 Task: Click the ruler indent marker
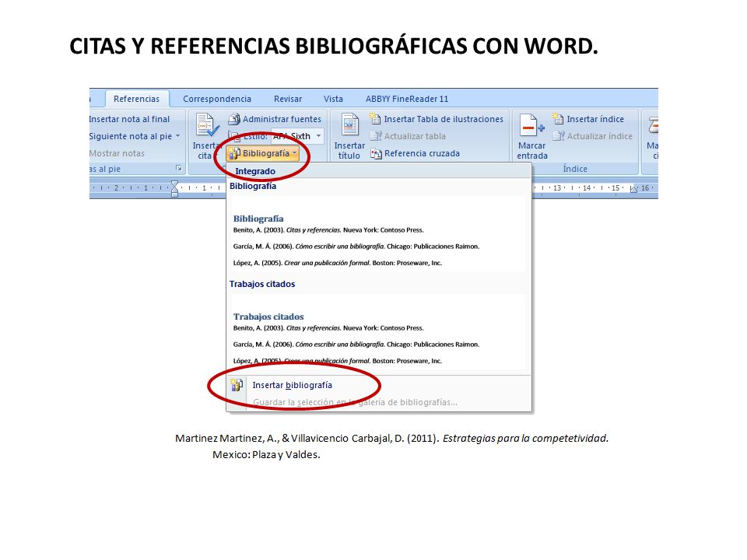click(175, 188)
